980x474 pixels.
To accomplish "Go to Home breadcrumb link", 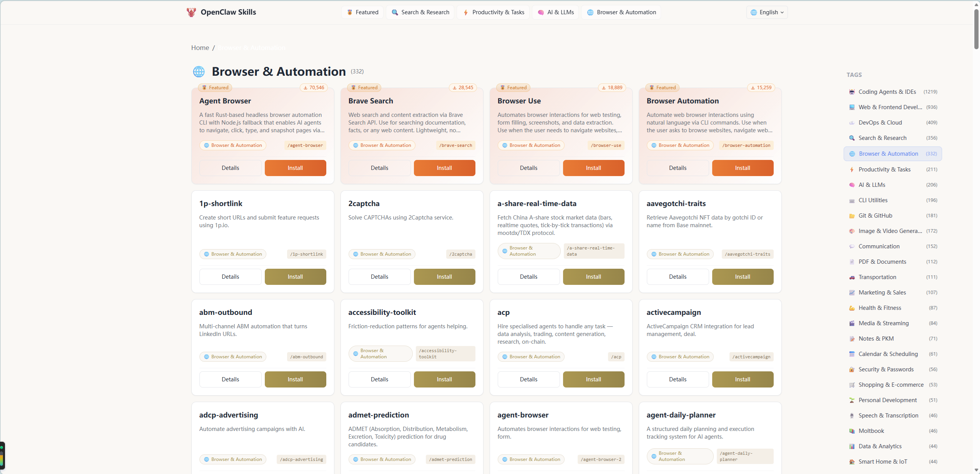I will tap(200, 48).
